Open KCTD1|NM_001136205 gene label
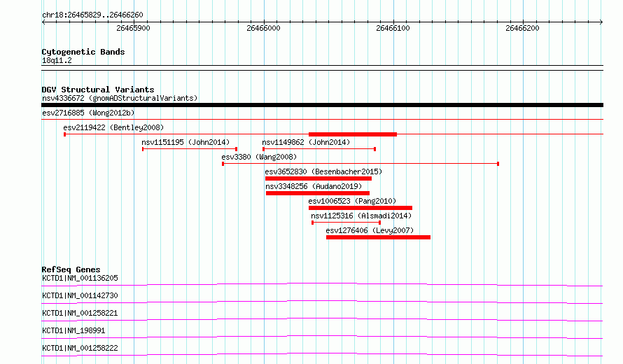 pos(80,278)
